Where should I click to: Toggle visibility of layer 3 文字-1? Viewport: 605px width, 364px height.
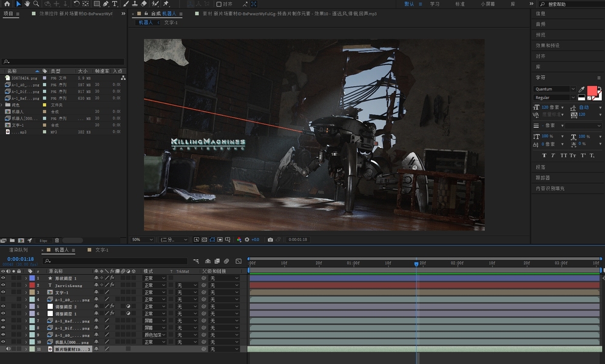point(3,292)
